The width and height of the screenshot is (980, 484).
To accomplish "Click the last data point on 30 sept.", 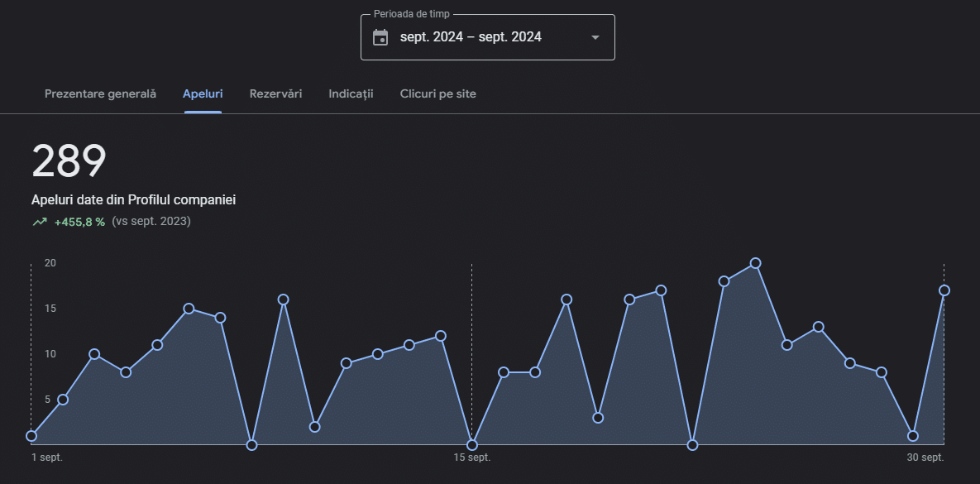I will (944, 290).
